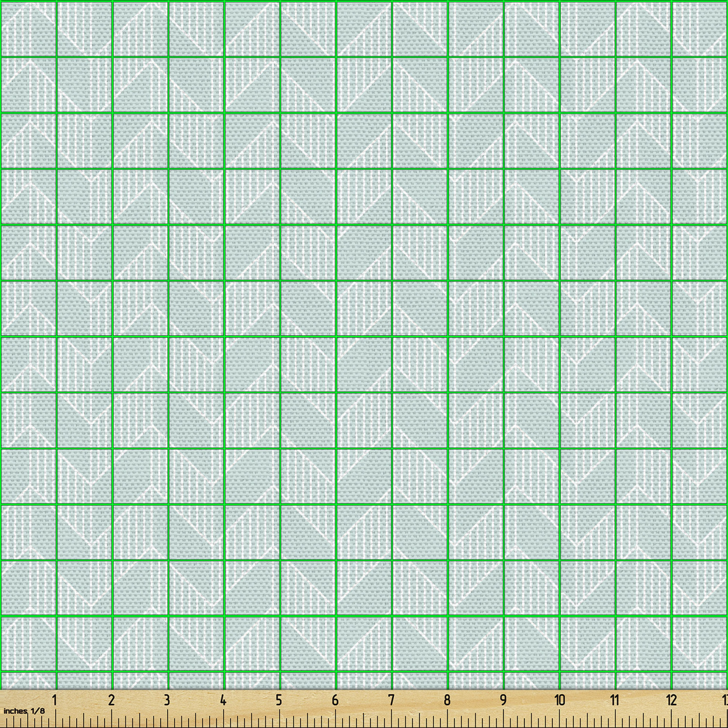Image resolution: width=728 pixels, height=728 pixels.
Task: Click the ruler number "5"
Action: click(279, 700)
